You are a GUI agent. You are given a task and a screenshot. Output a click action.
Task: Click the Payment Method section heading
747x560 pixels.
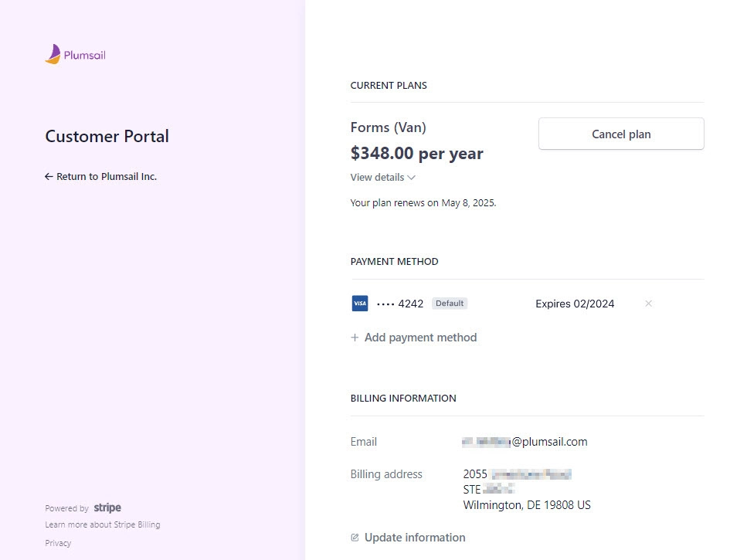click(395, 261)
